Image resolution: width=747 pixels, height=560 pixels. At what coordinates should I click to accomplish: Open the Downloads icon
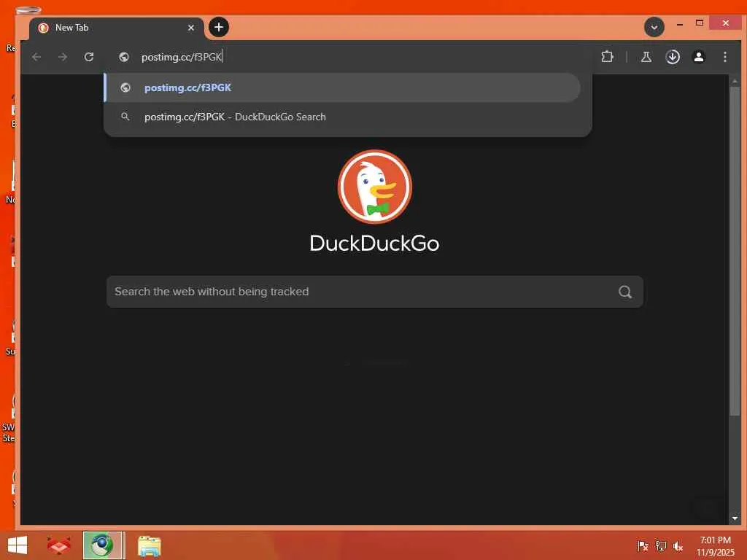pos(673,57)
